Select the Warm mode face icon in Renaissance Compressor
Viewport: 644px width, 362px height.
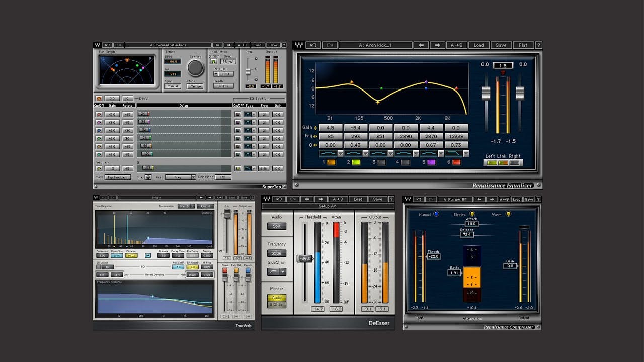coord(508,213)
